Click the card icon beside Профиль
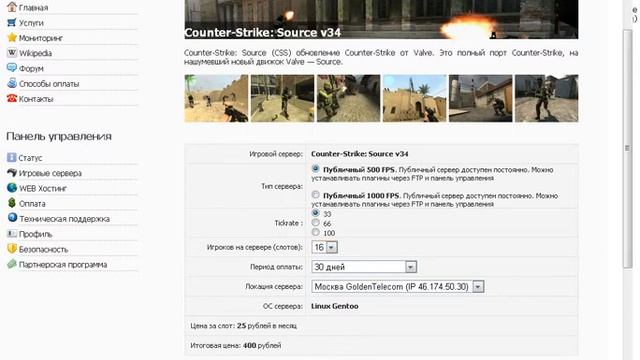Image resolution: width=640 pixels, height=360 pixels. click(x=12, y=233)
